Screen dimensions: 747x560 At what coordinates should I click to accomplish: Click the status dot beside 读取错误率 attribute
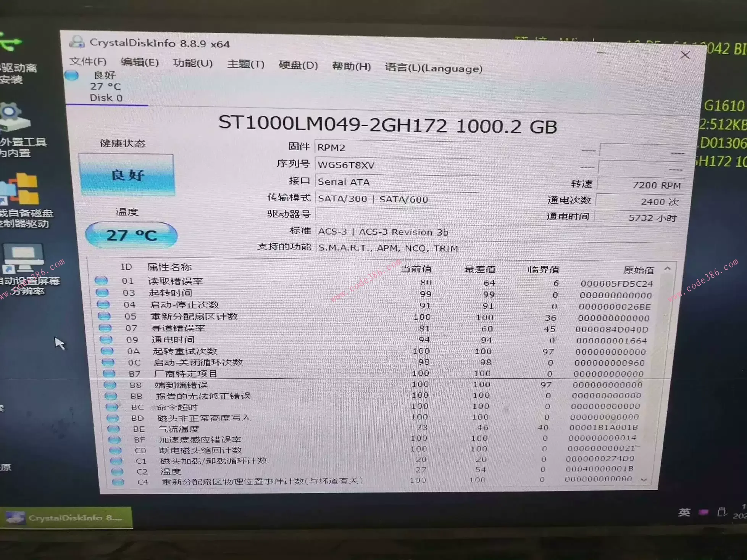(102, 281)
